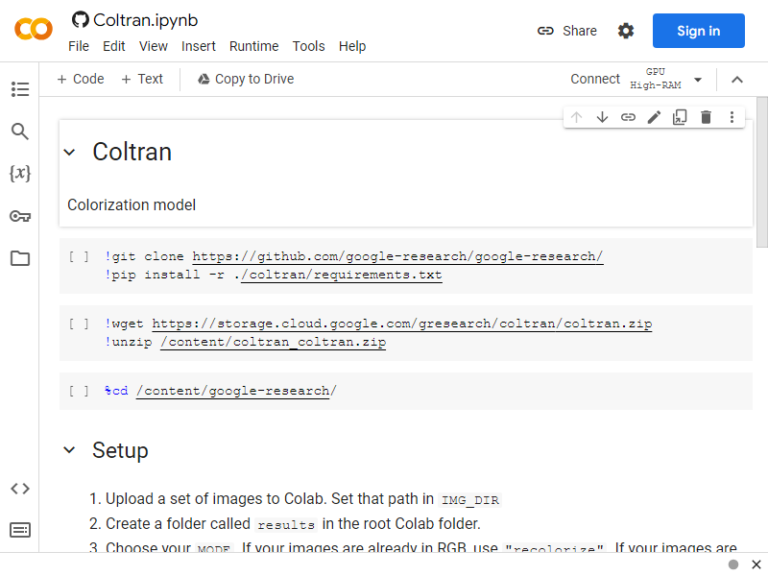Image resolution: width=768 pixels, height=576 pixels.
Task: Open more cell actions menu
Action: tap(732, 117)
